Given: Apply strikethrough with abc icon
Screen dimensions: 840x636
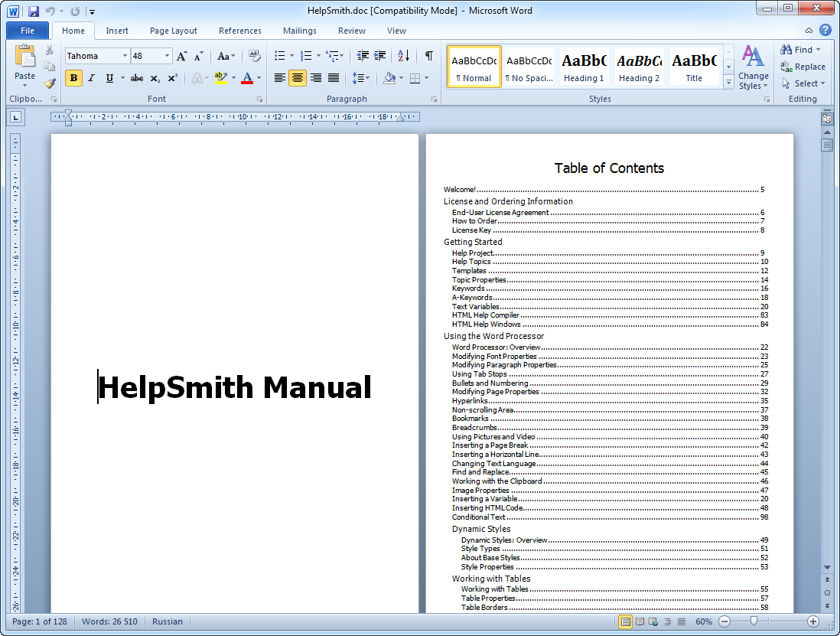Looking at the screenshot, I should (137, 78).
